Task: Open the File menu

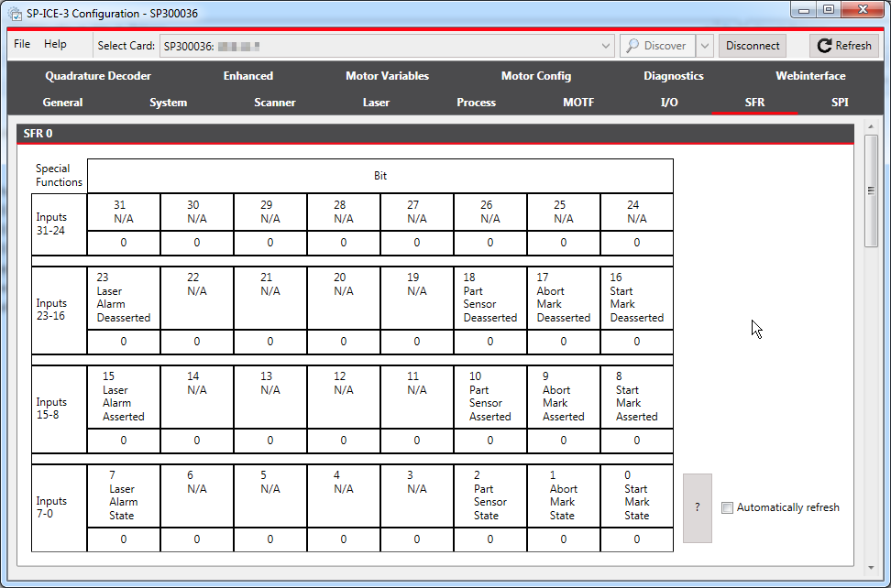Action: point(22,43)
